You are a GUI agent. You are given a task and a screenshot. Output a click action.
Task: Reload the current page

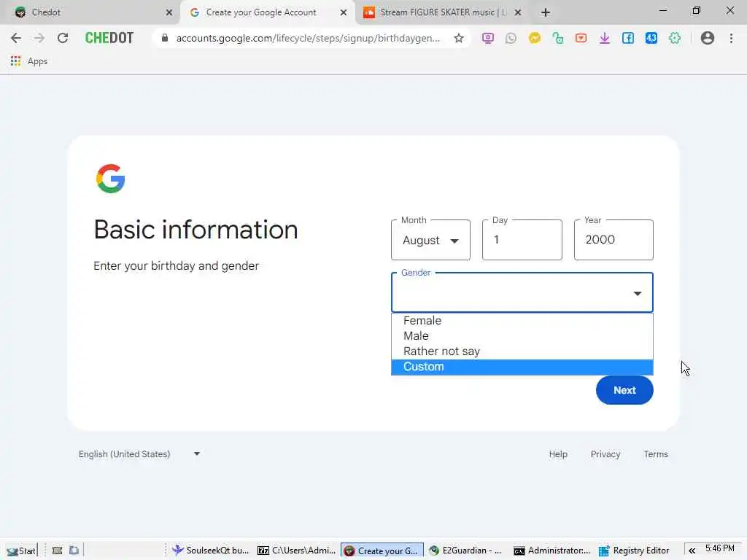click(x=63, y=38)
